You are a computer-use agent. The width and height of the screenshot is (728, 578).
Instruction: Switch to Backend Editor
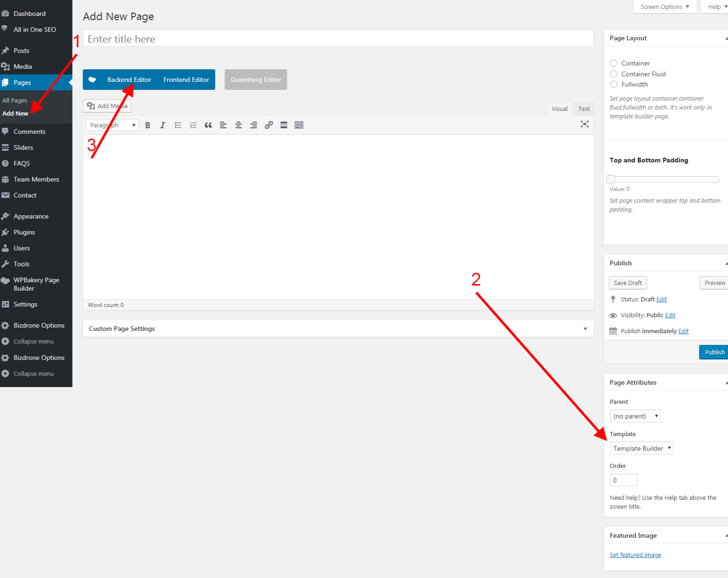(x=129, y=80)
